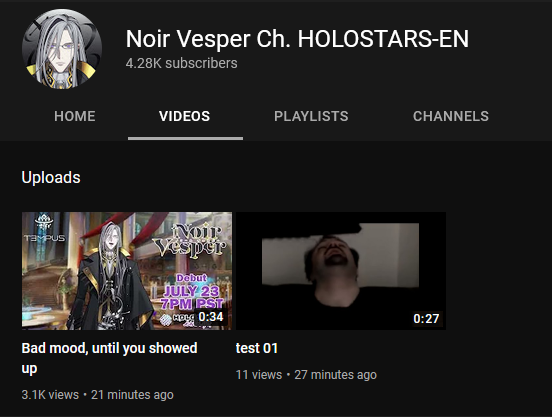Open the 'test 01' video title

[257, 348]
